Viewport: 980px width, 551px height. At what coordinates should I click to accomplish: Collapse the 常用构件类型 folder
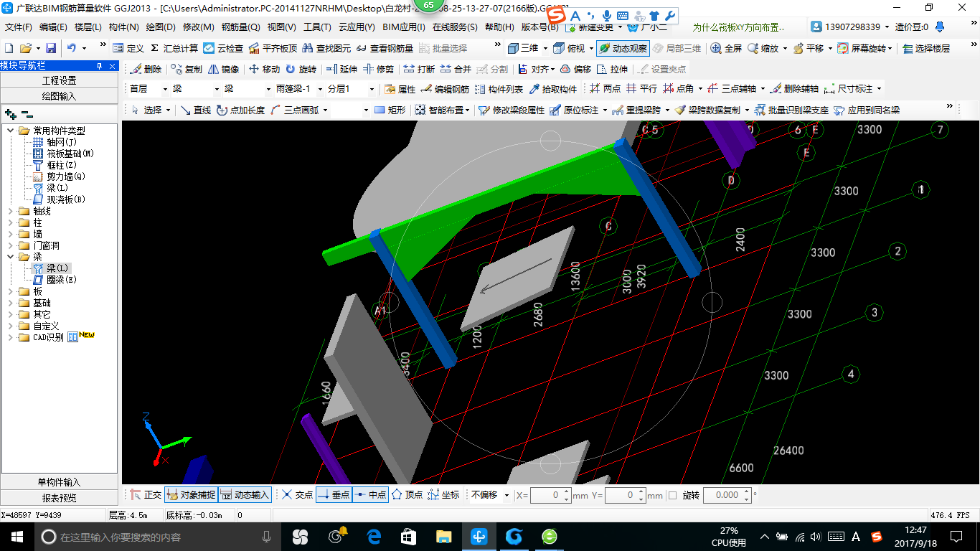click(11, 131)
